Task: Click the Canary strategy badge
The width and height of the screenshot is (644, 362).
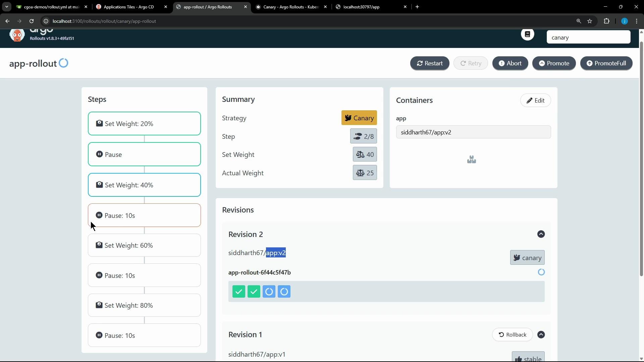Action: [359, 118]
